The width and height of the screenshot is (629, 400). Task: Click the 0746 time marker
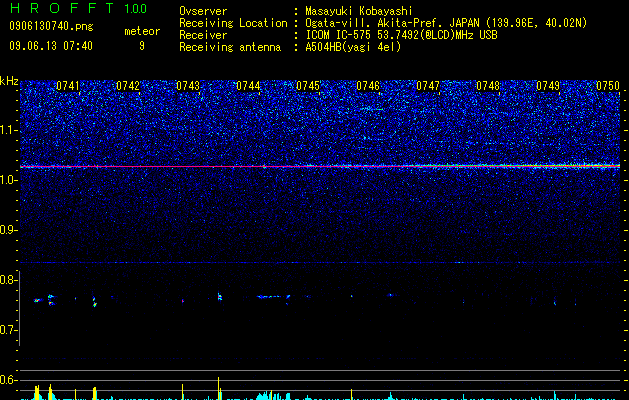[x=368, y=86]
